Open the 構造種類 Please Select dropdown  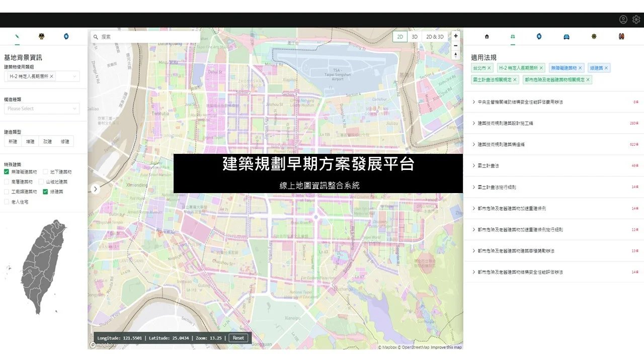coord(42,109)
